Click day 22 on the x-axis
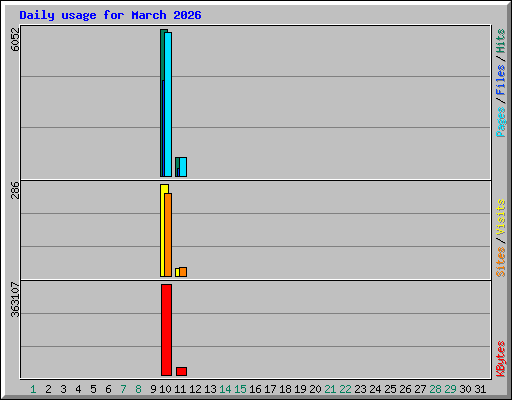512x400 pixels. tap(345, 389)
